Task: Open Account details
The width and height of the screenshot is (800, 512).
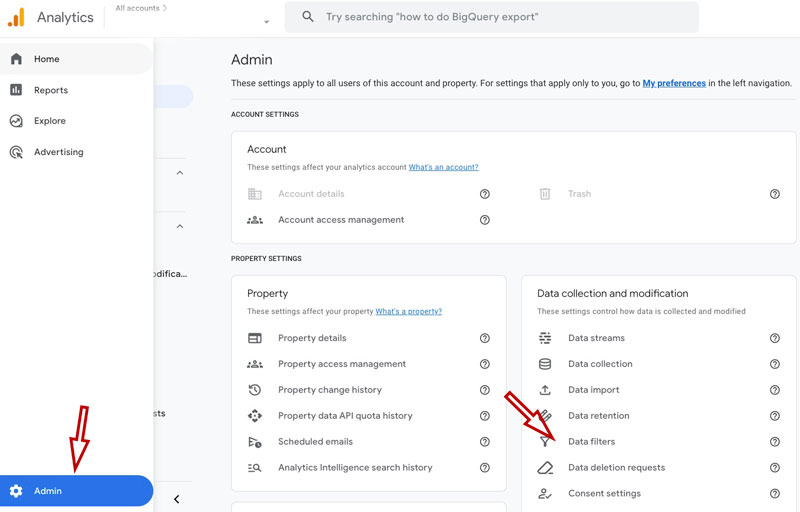Action: pos(311,194)
